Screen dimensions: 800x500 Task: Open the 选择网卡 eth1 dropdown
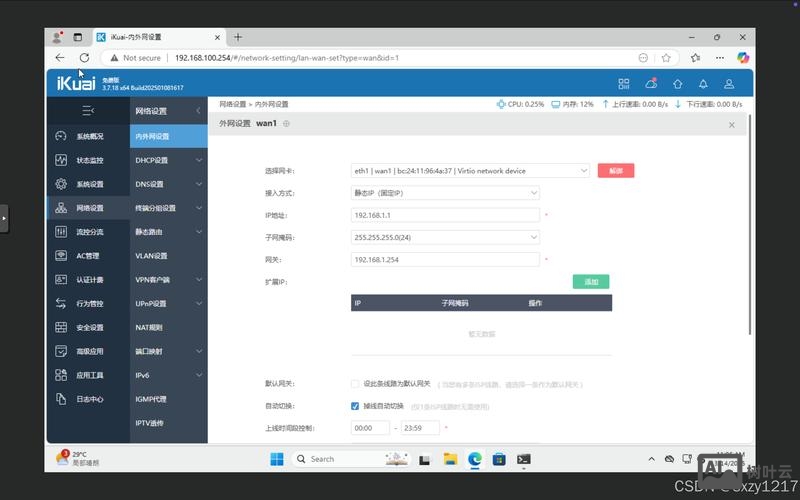(470, 170)
